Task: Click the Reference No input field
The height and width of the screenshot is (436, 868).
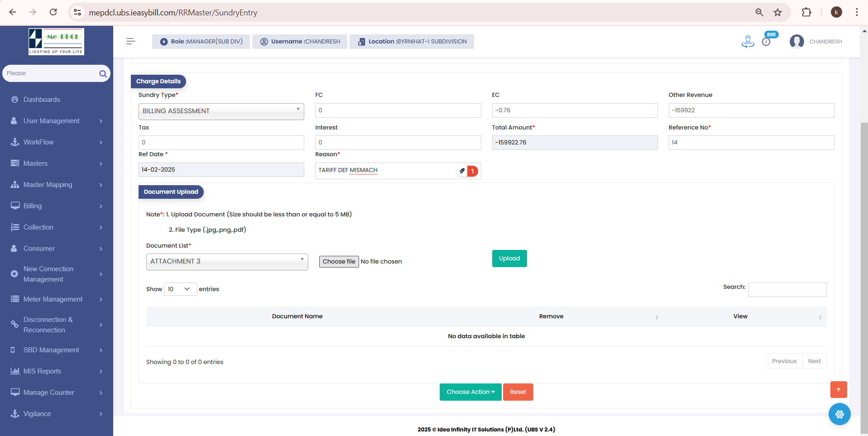Action: tap(751, 143)
